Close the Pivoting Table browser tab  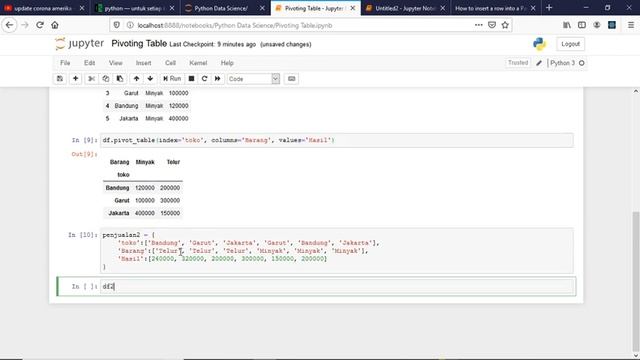353,8
